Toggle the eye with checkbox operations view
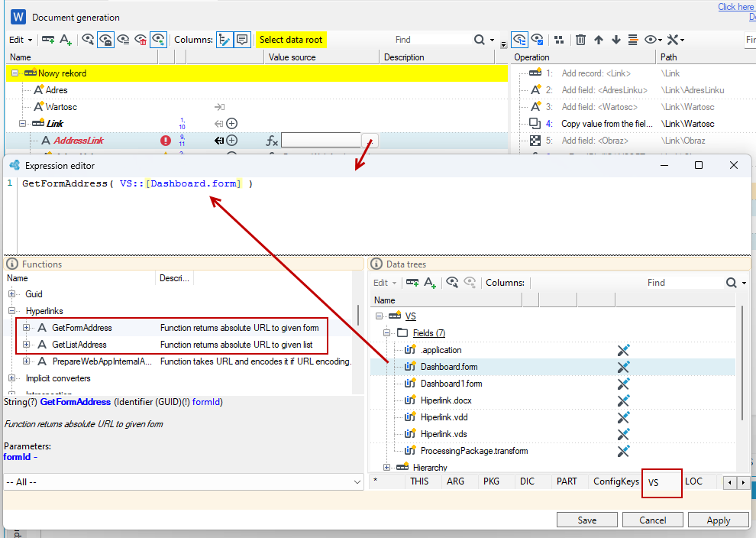The width and height of the screenshot is (756, 538). (537, 40)
